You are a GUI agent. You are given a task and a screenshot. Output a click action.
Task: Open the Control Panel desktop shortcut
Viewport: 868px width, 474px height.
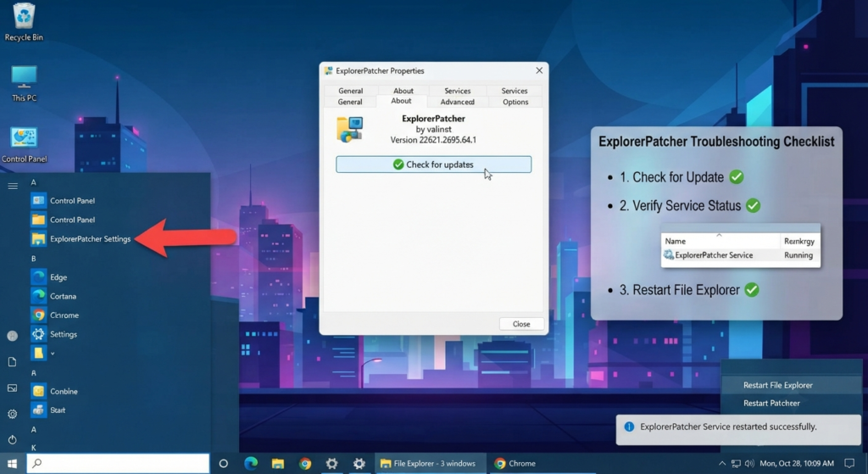(24, 145)
